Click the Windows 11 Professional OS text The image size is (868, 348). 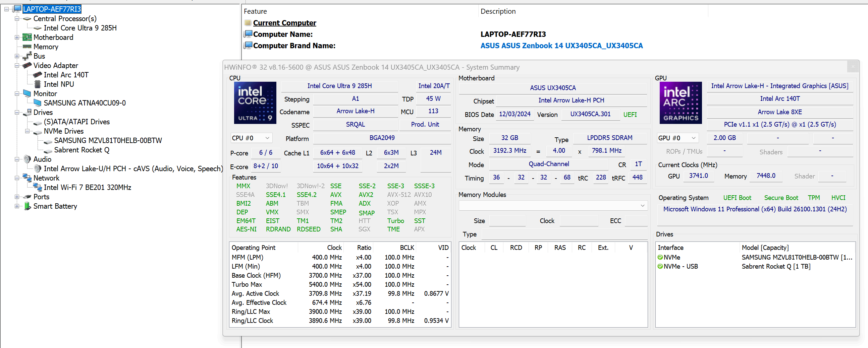coord(755,209)
